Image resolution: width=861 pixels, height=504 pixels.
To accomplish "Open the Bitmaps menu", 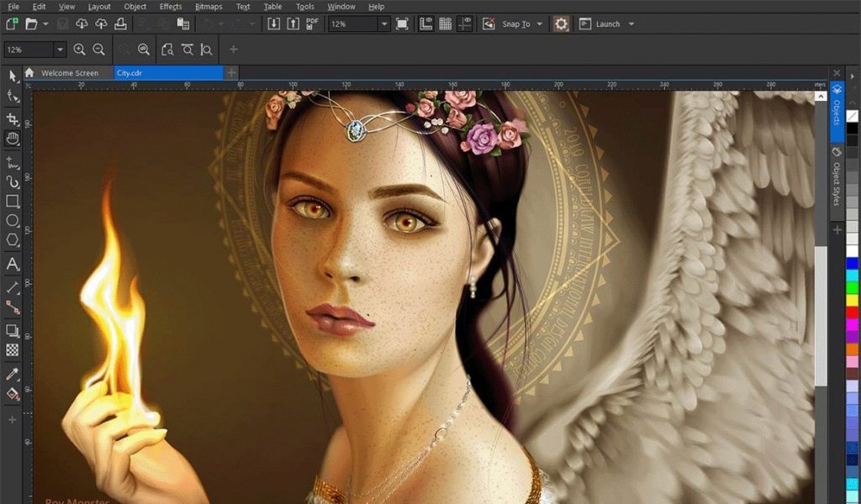I will (x=209, y=7).
